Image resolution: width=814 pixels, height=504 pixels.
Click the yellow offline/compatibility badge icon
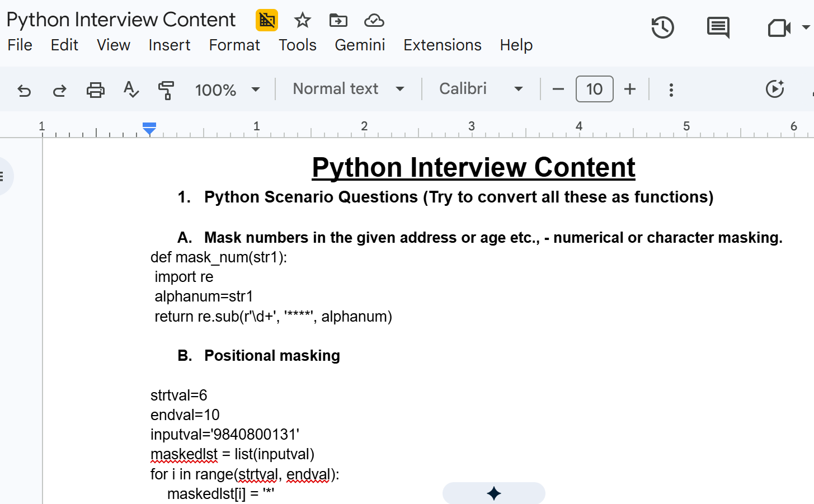pos(267,20)
